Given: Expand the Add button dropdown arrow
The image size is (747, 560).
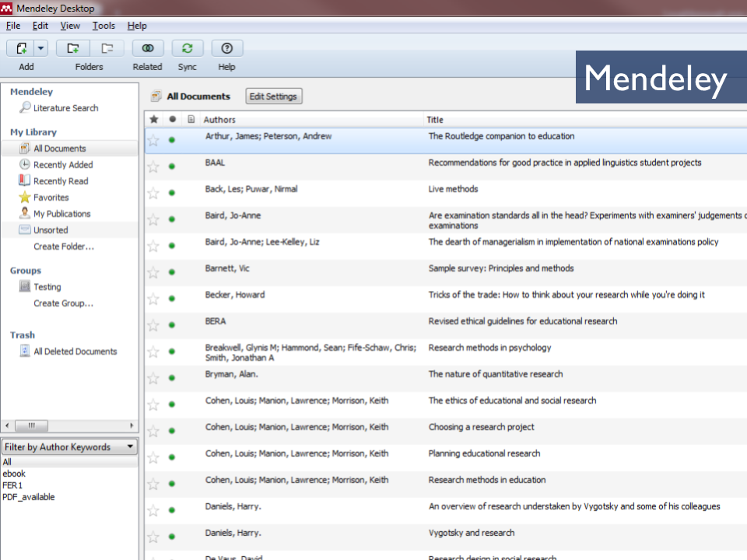Looking at the screenshot, I should coord(41,48).
